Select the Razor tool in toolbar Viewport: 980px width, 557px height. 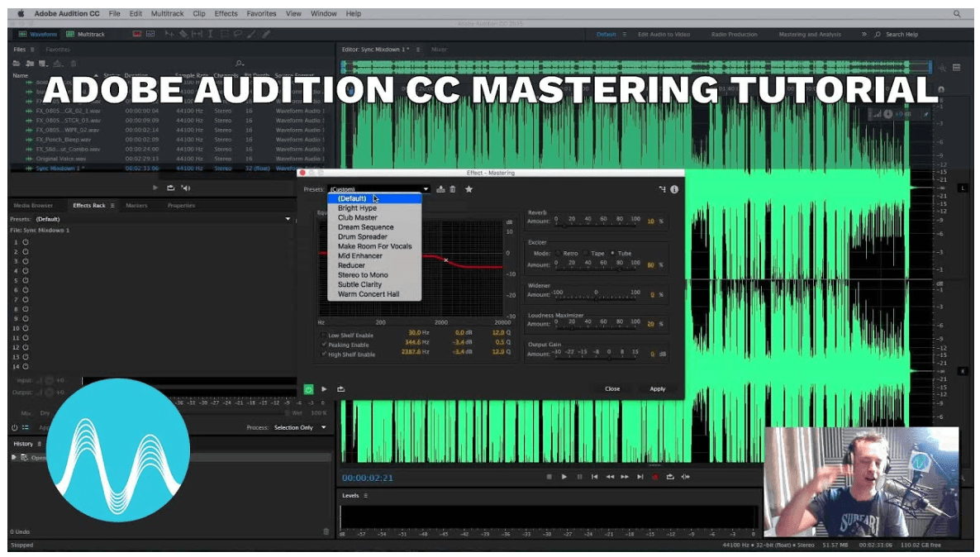point(183,34)
